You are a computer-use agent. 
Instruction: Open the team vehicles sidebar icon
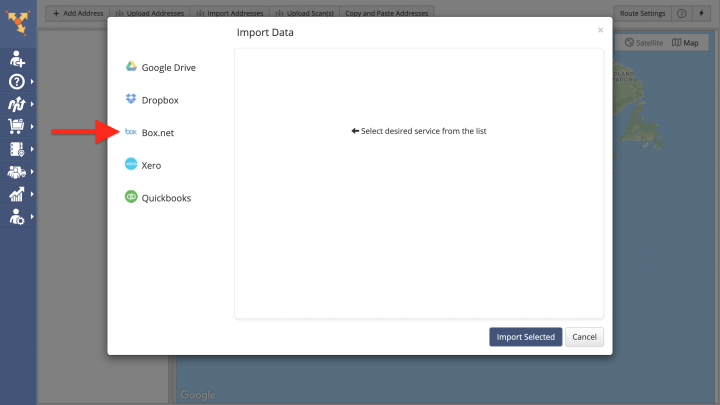pyautogui.click(x=17, y=172)
